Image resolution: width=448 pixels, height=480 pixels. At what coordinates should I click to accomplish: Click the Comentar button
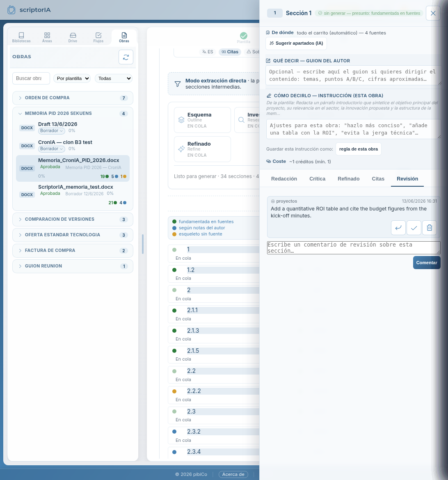tap(427, 263)
